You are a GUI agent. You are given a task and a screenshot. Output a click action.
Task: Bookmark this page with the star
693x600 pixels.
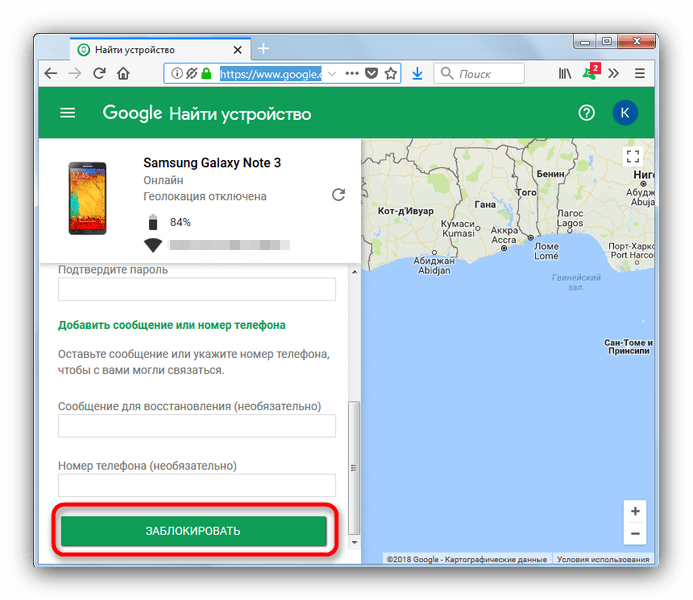click(391, 73)
